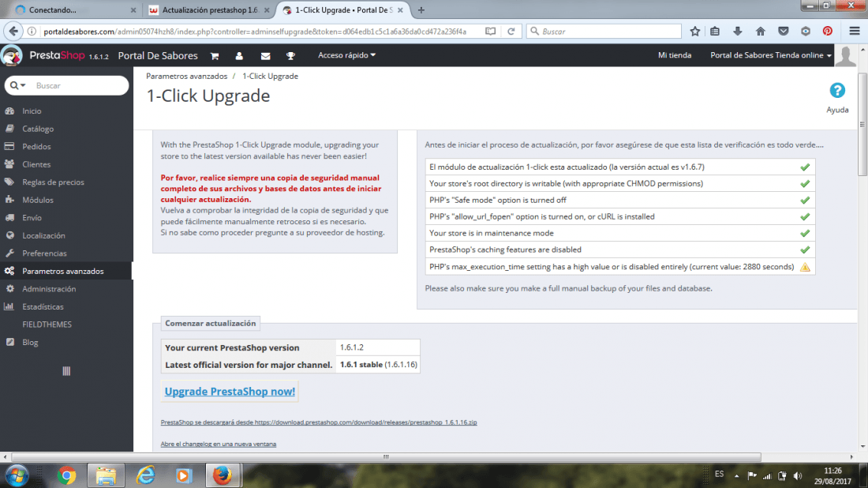
Task: Open Portal de Sabores Tienda online dropdown
Action: pos(771,55)
